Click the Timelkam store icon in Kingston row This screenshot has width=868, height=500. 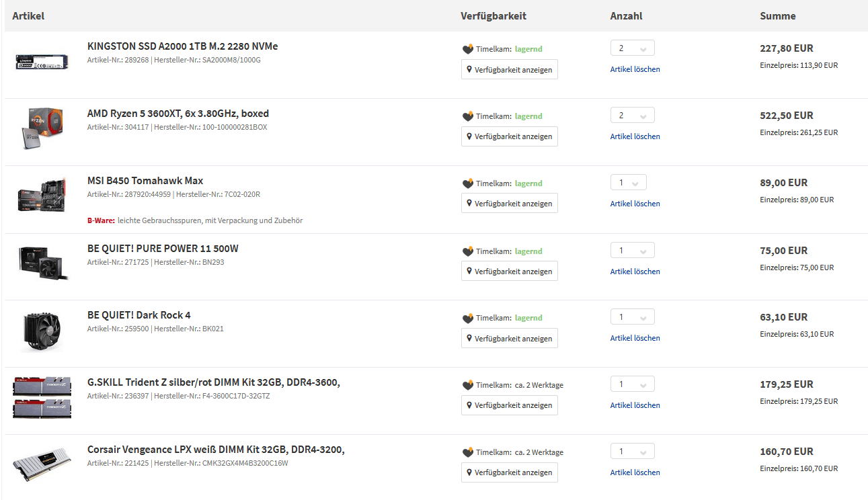coord(468,49)
